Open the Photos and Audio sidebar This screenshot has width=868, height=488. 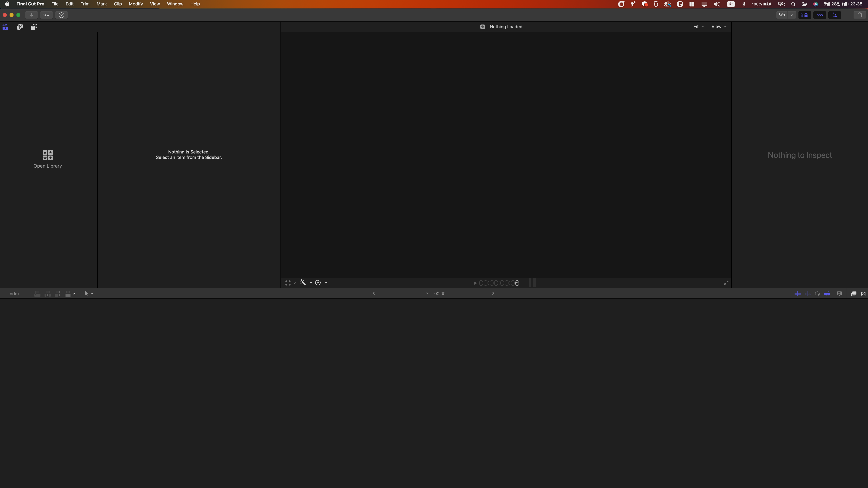pos(20,27)
